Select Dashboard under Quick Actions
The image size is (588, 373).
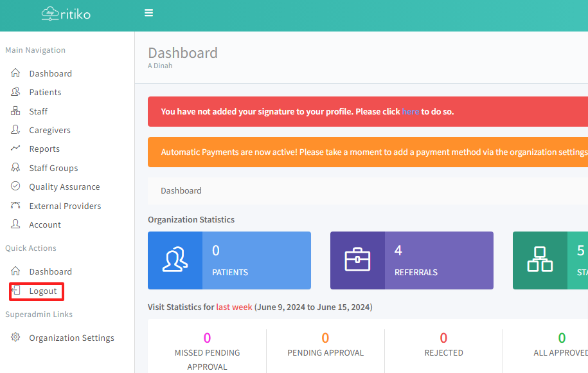tap(50, 271)
